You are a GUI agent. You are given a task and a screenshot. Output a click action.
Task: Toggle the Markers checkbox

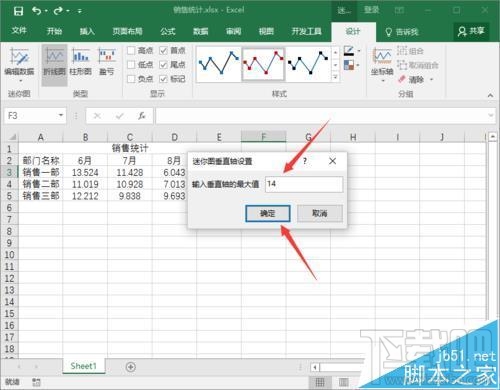click(x=163, y=79)
